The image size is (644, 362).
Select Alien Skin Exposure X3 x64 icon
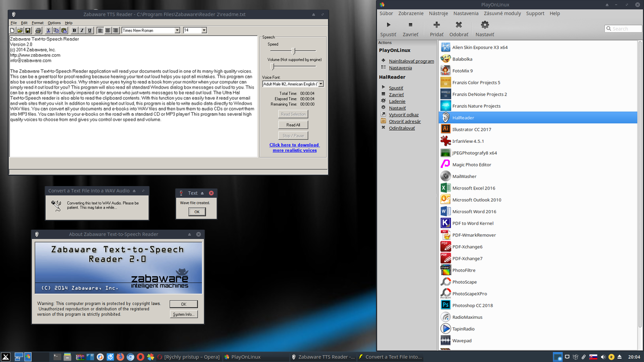click(445, 47)
